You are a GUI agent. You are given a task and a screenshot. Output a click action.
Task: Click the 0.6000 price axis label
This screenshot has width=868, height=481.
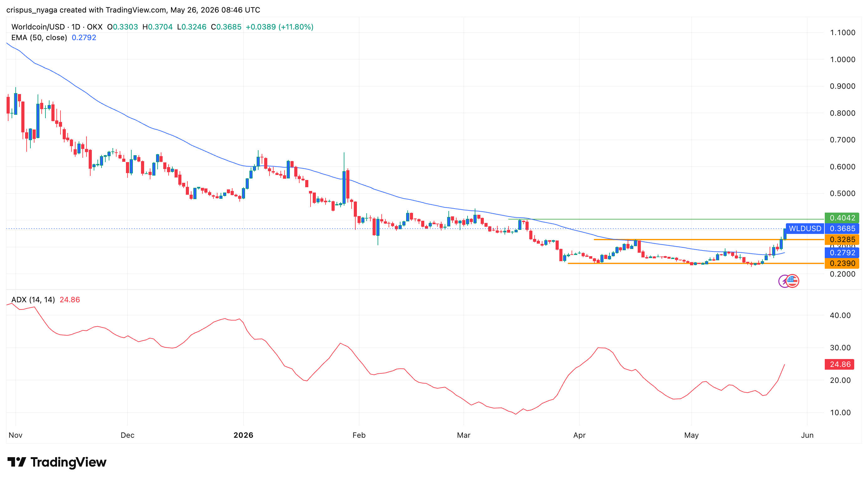(842, 166)
